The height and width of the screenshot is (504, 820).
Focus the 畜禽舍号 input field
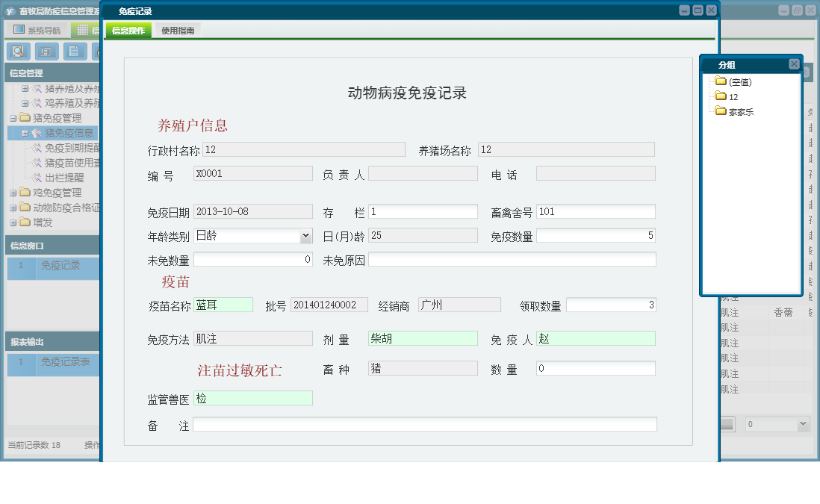pyautogui.click(x=595, y=212)
